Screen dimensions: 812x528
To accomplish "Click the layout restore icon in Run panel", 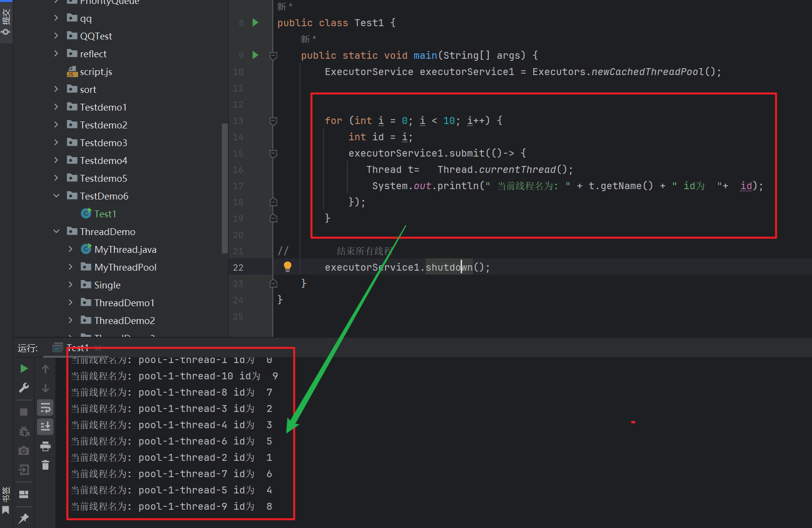I will click(x=24, y=494).
